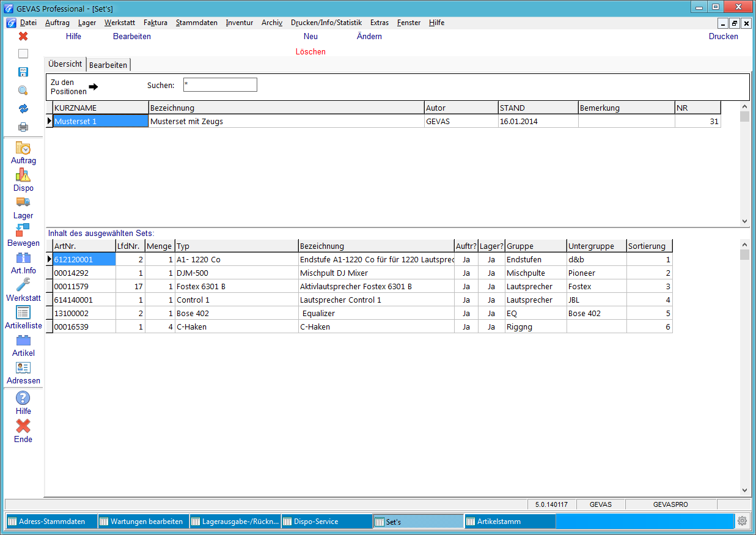Open the Drucken/Info/Statistik menu
Viewport: 756px width, 535px height.
coord(326,23)
